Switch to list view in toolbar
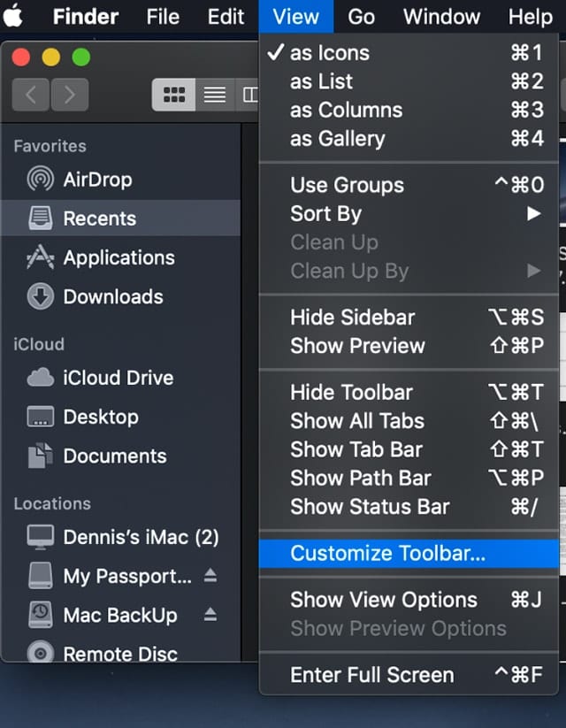566x728 pixels. pyautogui.click(x=215, y=95)
